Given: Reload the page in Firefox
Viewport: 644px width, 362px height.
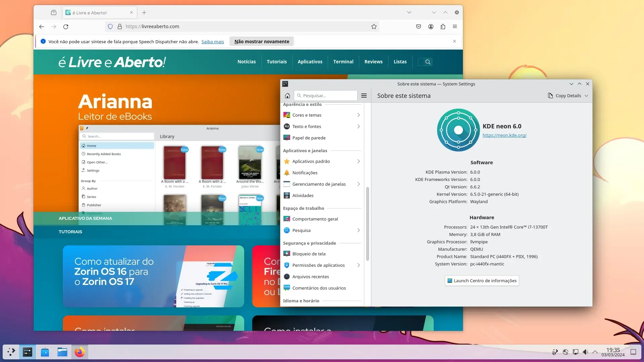Looking at the screenshot, I should pyautogui.click(x=66, y=26).
